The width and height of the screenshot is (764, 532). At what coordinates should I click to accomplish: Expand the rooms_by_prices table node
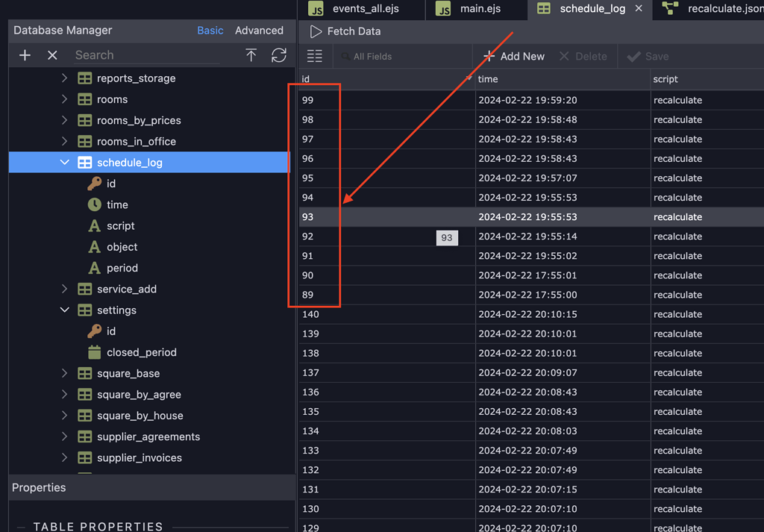65,120
